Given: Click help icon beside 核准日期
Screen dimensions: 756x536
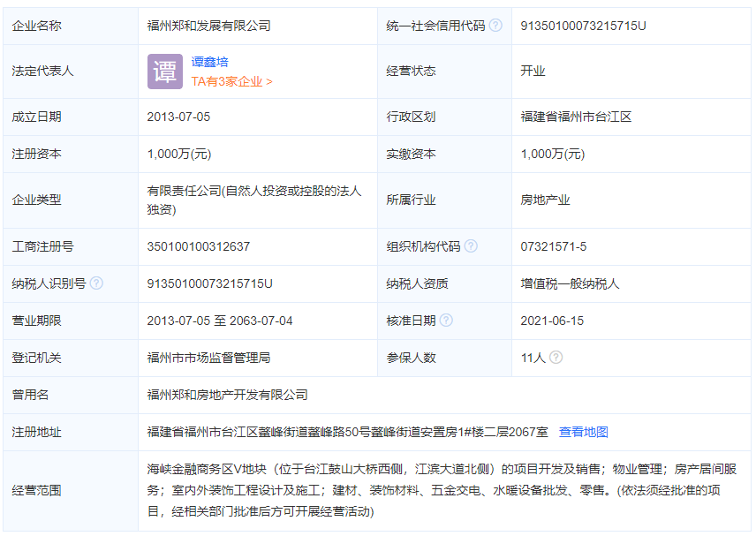Looking at the screenshot, I should [x=446, y=321].
